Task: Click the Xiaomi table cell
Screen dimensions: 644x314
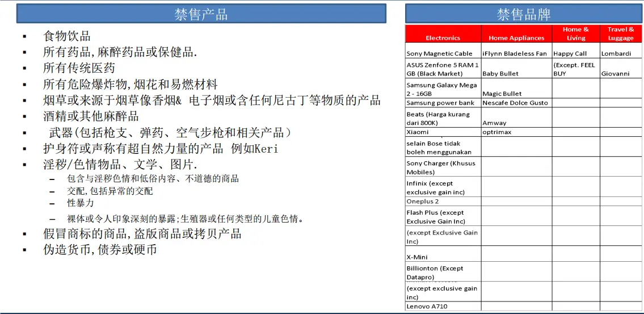Action: pos(418,132)
